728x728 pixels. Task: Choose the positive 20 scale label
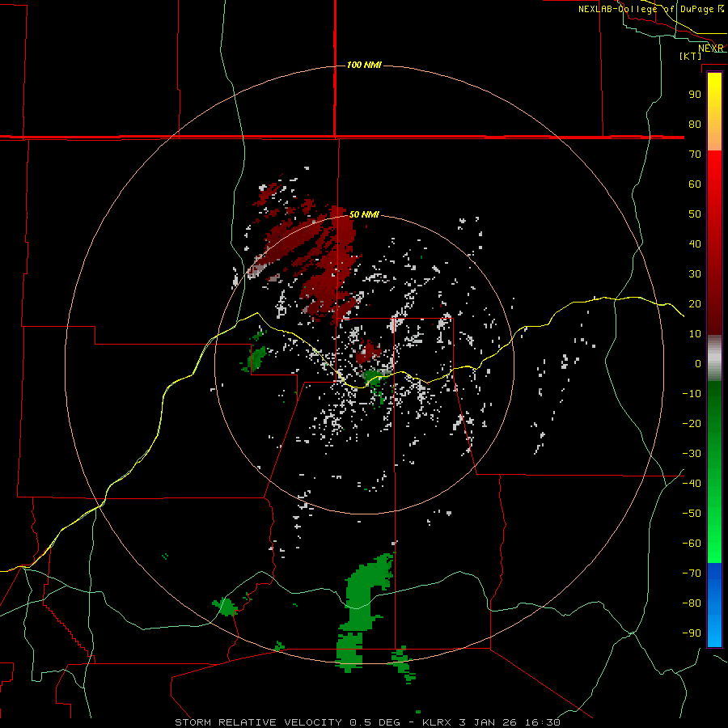point(695,303)
